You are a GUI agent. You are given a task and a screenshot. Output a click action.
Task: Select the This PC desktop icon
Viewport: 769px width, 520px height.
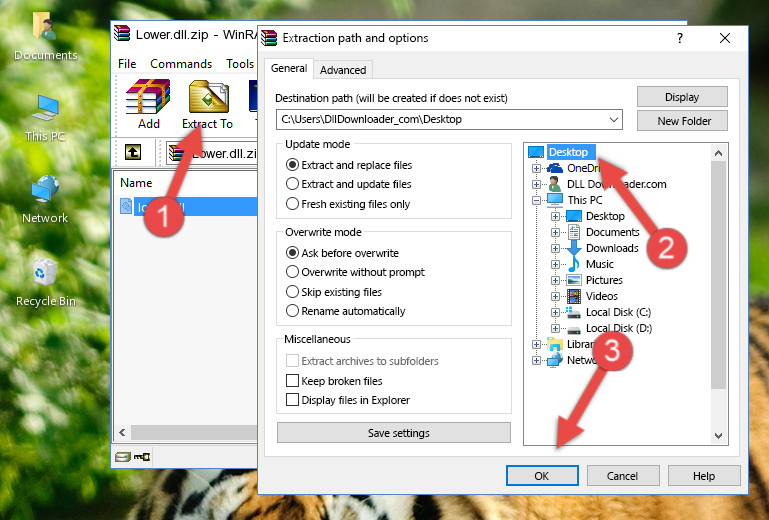pyautogui.click(x=45, y=118)
